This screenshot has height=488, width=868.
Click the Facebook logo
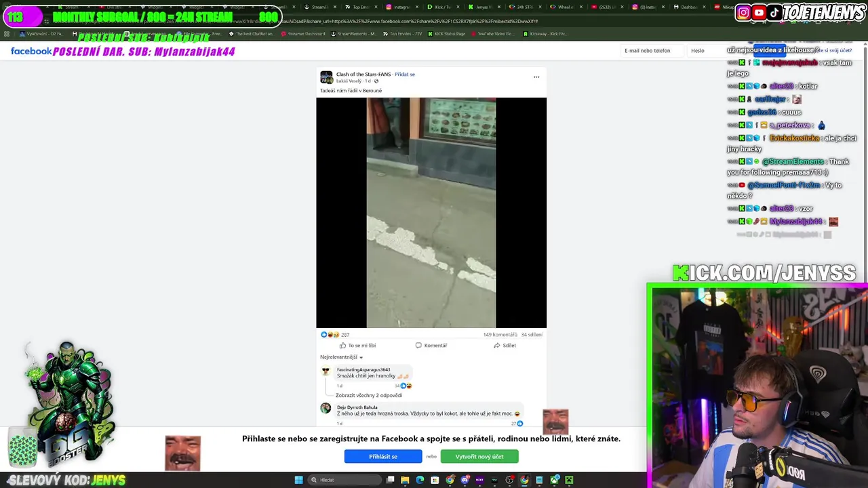(31, 51)
